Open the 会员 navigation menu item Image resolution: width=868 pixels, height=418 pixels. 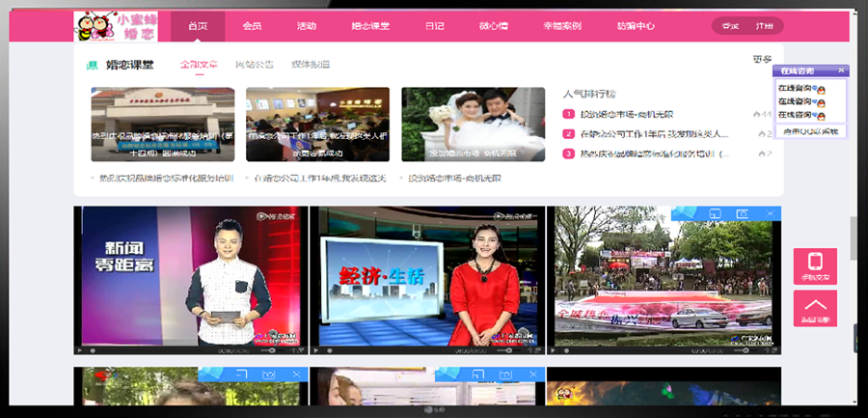pos(252,26)
